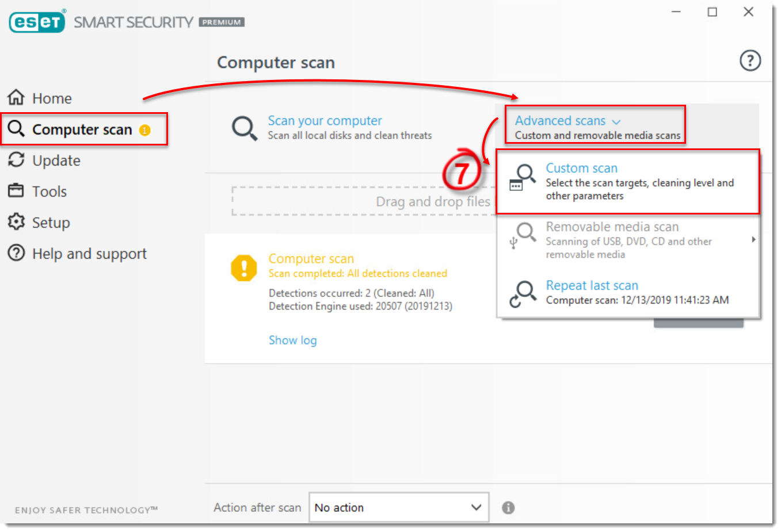Click the Computer scan magnifier icon
Screen dimensions: 781x532
tap(17, 129)
